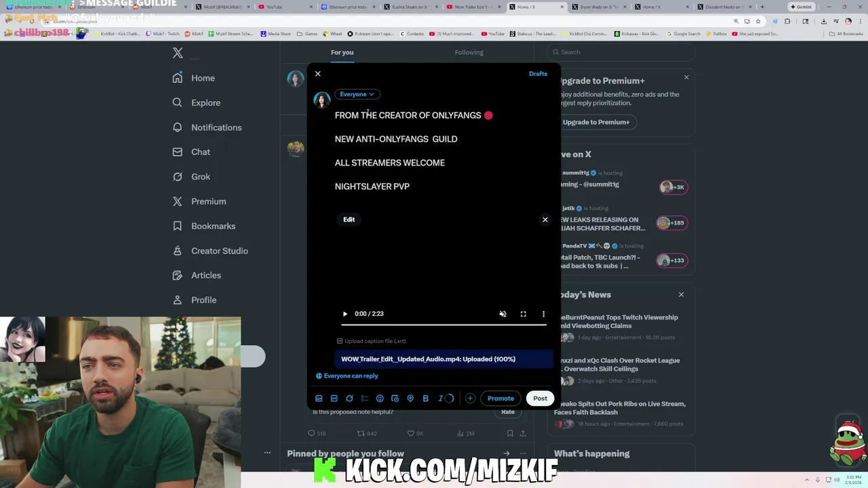This screenshot has height=488, width=868.
Task: Open the Gemini button in Chrome
Action: coord(801,7)
